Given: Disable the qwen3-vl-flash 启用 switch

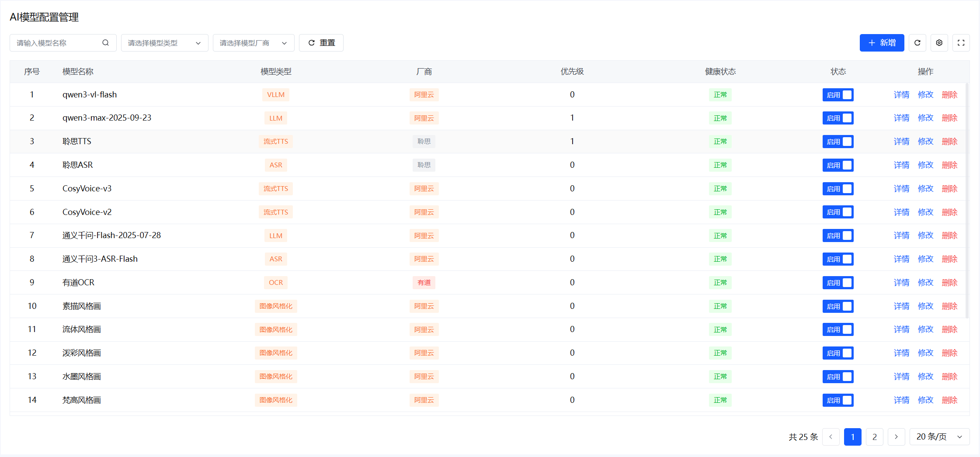Looking at the screenshot, I should point(838,95).
